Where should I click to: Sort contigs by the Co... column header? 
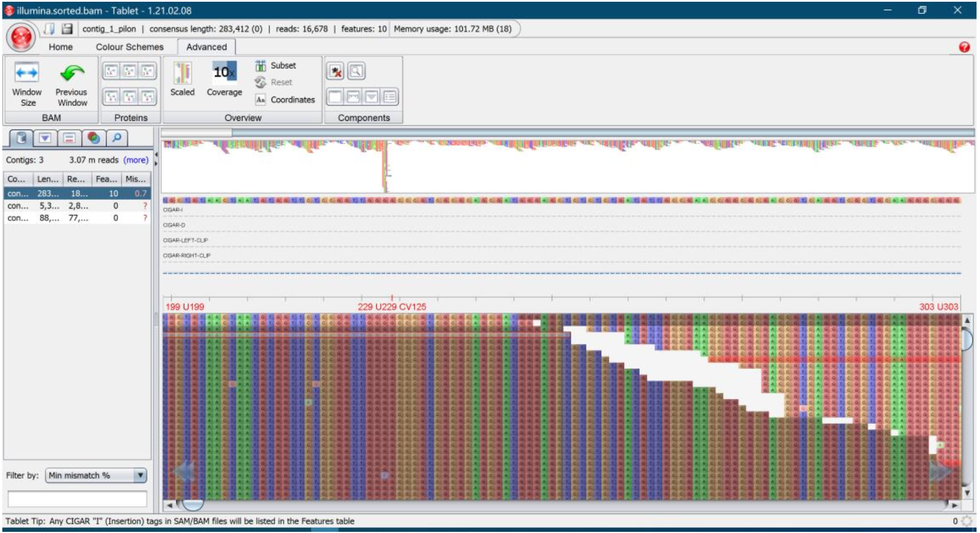[18, 179]
